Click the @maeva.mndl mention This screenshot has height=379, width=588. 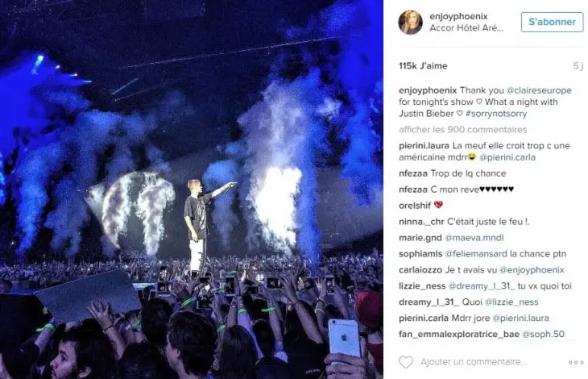[x=478, y=238]
